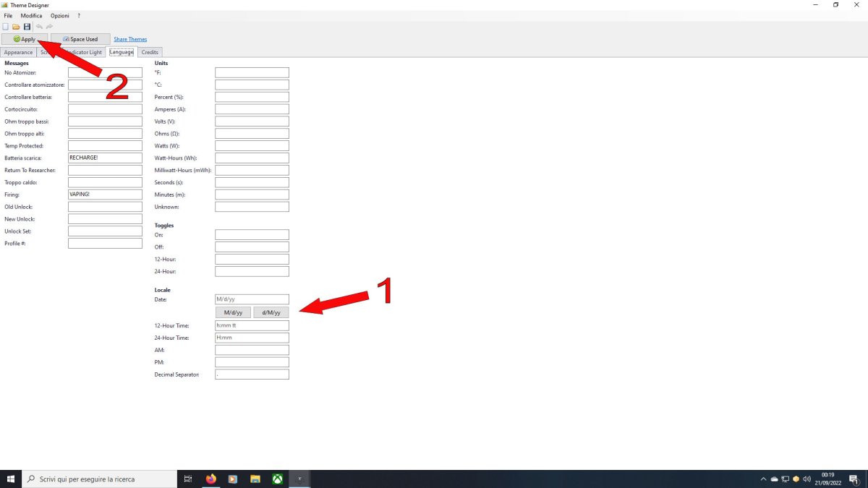Check Space Used on the device
Viewport: 868px width, 488px height.
tap(80, 39)
